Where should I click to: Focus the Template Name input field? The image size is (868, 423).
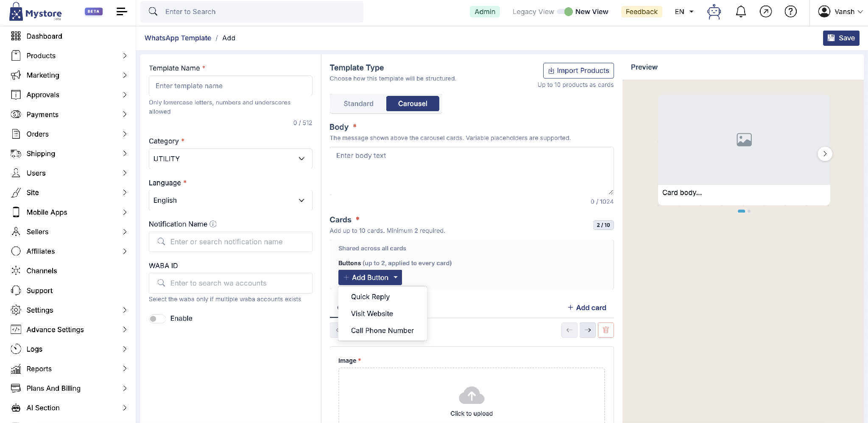(x=230, y=86)
